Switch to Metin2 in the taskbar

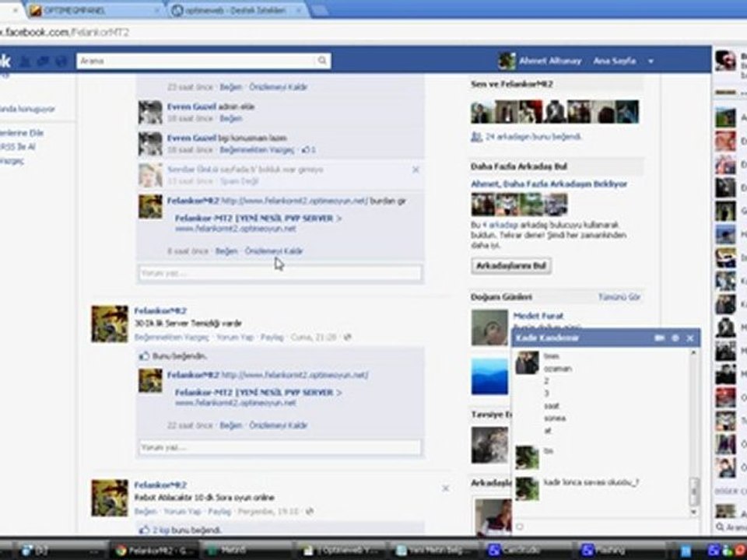[247, 551]
